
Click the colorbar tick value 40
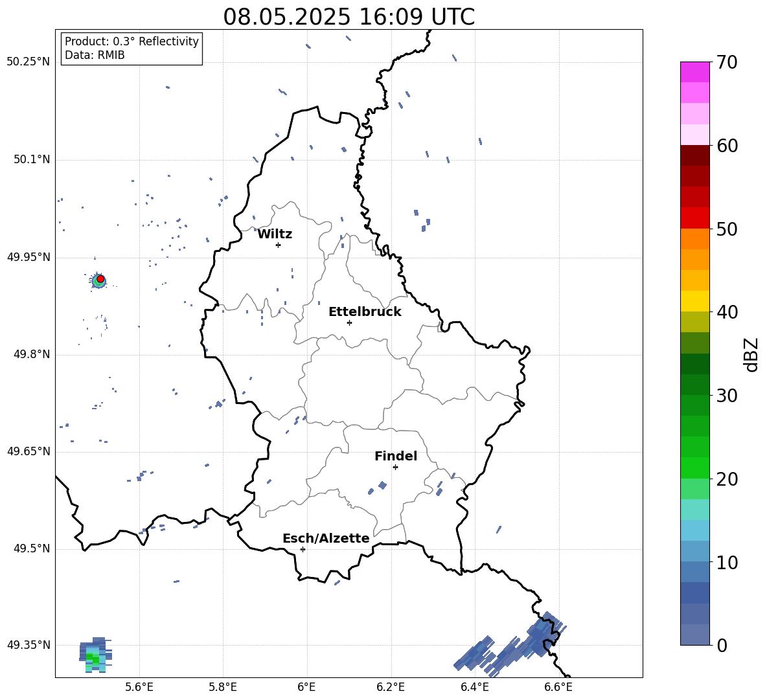point(727,312)
